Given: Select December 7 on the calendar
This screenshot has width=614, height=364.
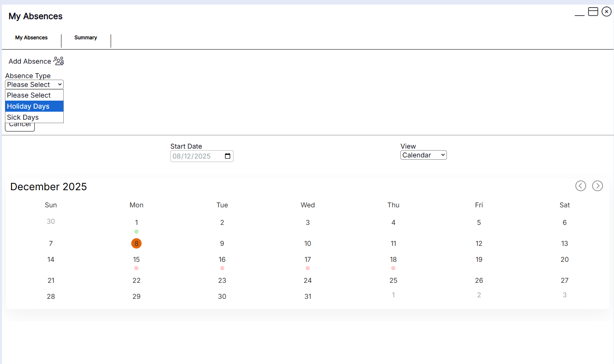Looking at the screenshot, I should tap(51, 244).
